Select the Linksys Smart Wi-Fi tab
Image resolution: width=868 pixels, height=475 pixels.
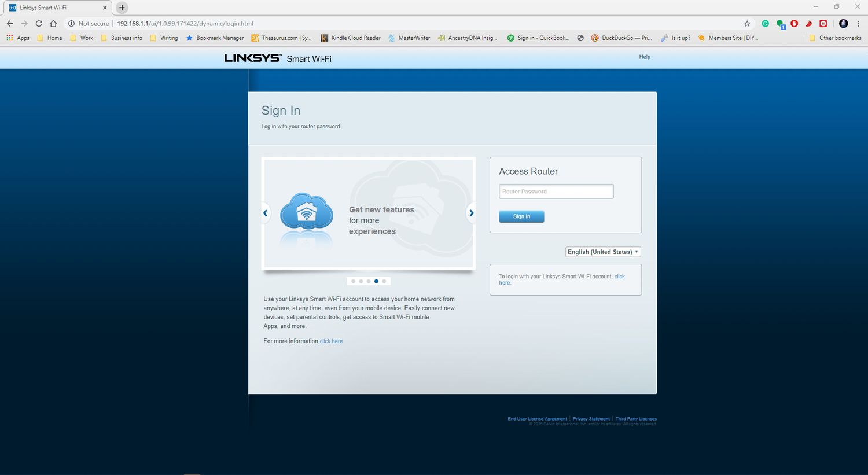55,8
